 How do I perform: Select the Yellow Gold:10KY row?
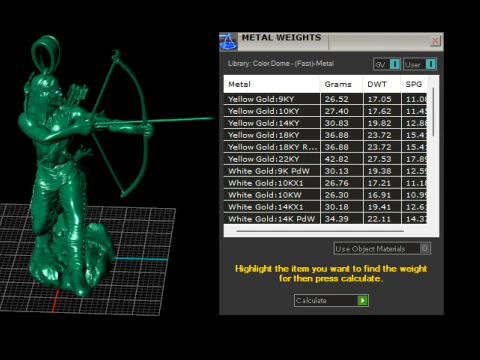click(325, 111)
